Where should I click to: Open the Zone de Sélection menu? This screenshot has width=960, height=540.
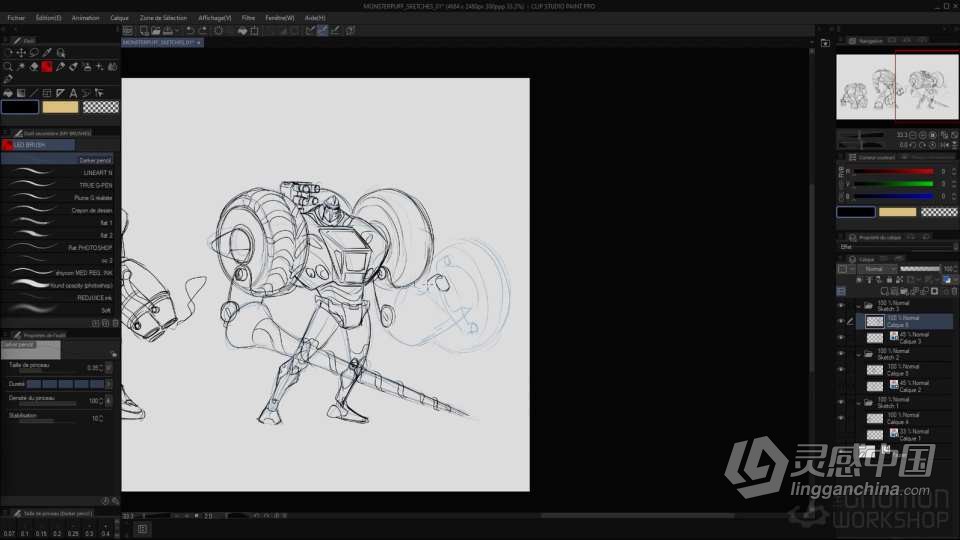click(163, 18)
